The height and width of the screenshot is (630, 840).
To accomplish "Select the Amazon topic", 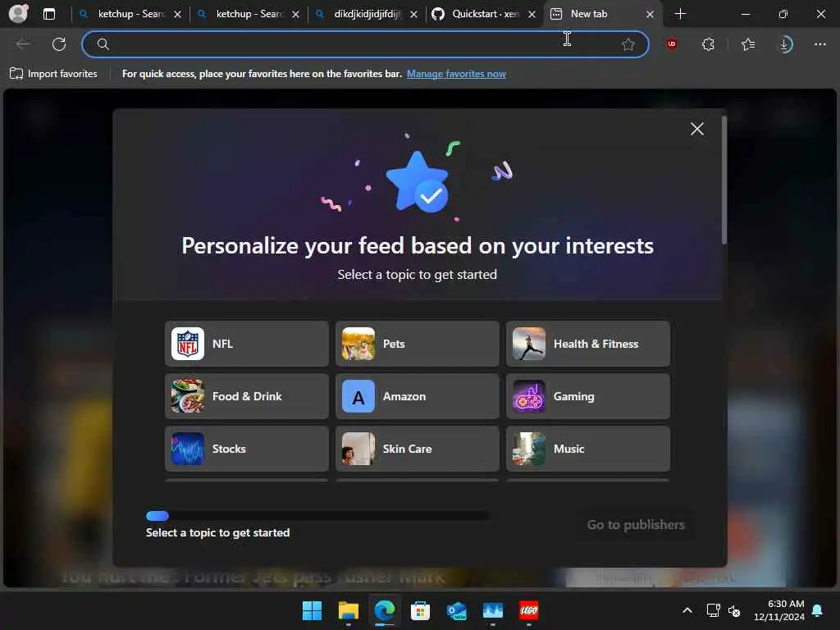I will pos(418,396).
